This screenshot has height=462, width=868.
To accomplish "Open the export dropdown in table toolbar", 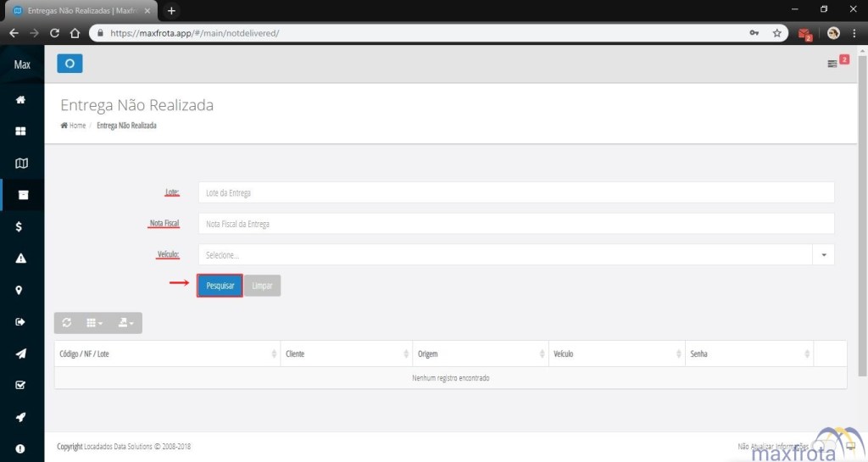I will (125, 323).
